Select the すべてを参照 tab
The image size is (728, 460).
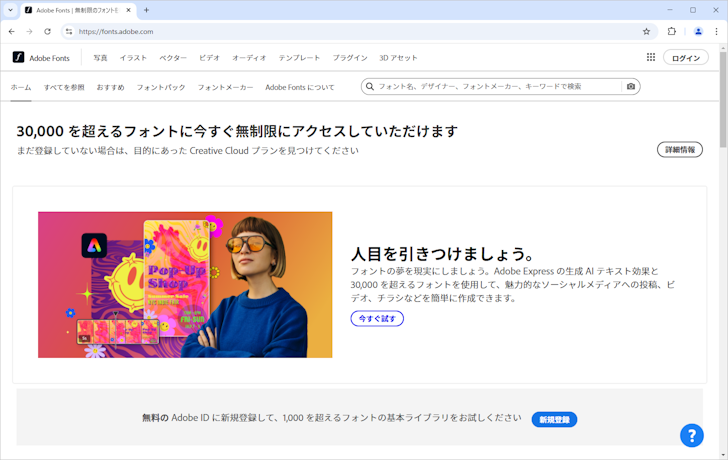tap(64, 87)
